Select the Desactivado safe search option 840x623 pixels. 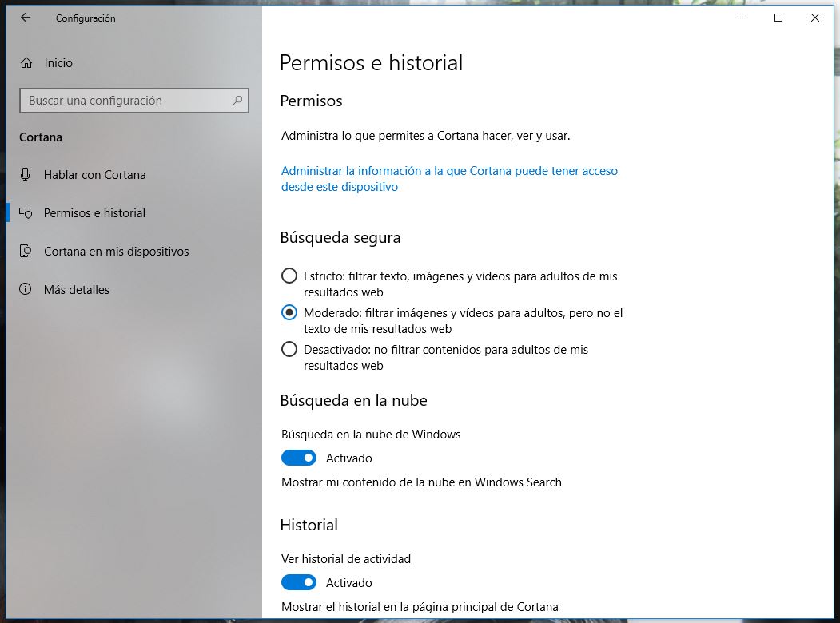[289, 350]
